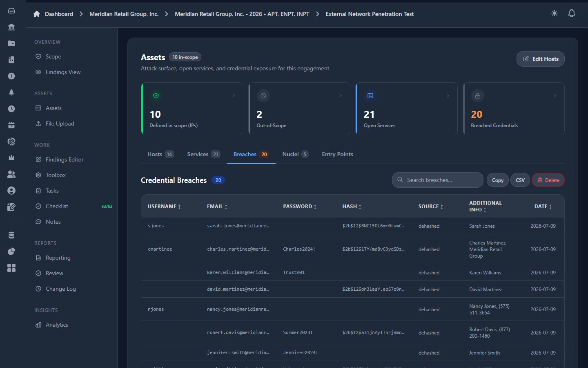Click the Karen Williams additional info cell
Screen dimensions: 588x368
(485, 273)
